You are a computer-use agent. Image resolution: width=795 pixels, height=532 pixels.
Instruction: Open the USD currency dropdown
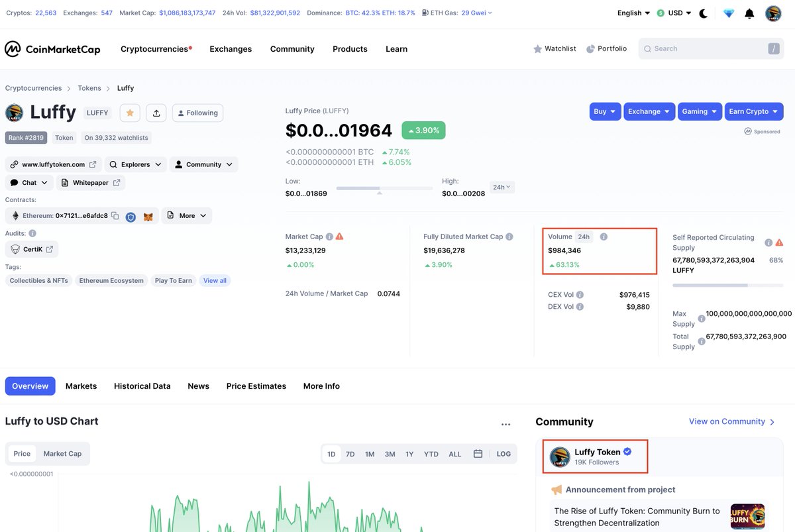(674, 13)
